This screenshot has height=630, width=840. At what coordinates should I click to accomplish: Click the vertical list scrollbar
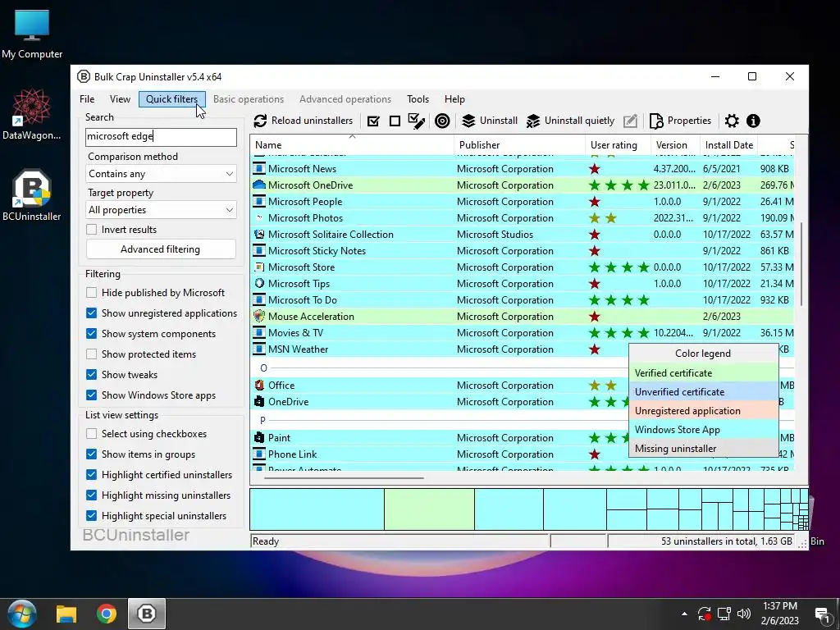click(x=801, y=264)
